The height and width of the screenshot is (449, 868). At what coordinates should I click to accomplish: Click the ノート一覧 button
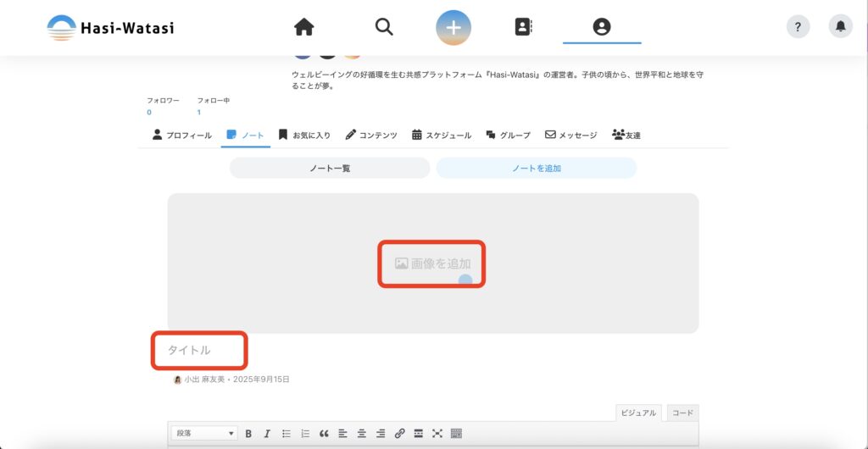coord(330,168)
